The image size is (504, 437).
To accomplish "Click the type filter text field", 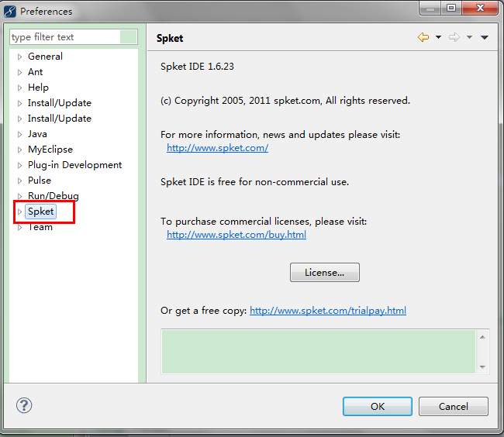I will (74, 37).
